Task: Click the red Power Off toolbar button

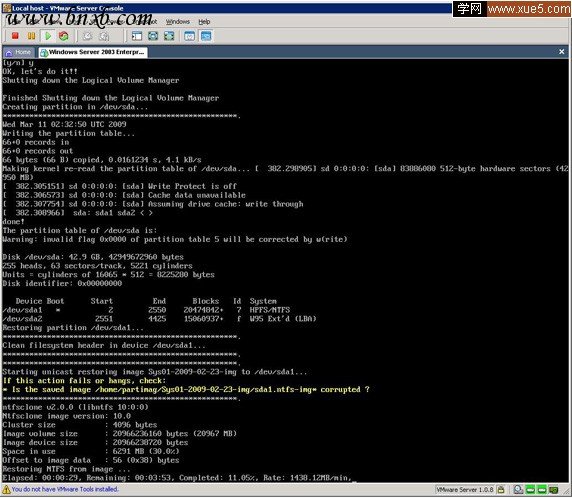Action: [15, 36]
